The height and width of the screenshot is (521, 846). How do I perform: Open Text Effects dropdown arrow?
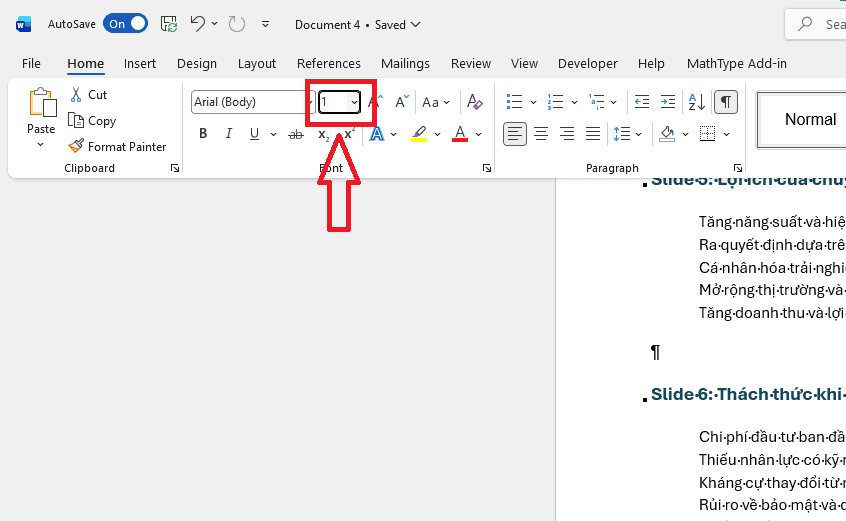[393, 134]
